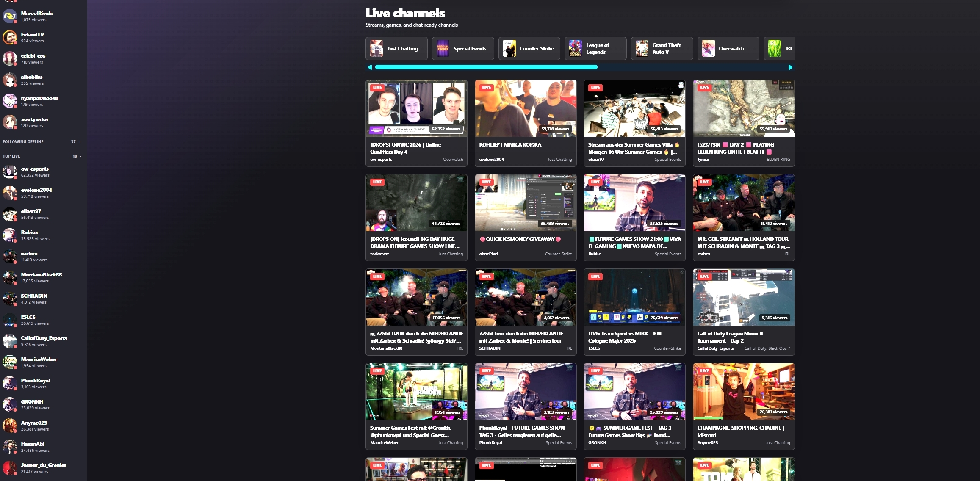Open Joueur_du_Grenier avatar in sidebar
Screen dimensions: 980x481
[x=10, y=468]
